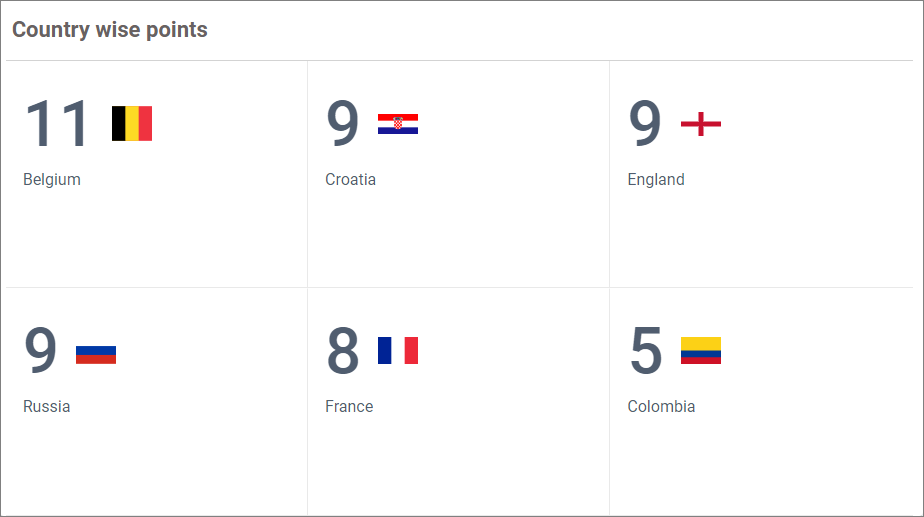Click the Colombia flag icon

[x=700, y=351]
